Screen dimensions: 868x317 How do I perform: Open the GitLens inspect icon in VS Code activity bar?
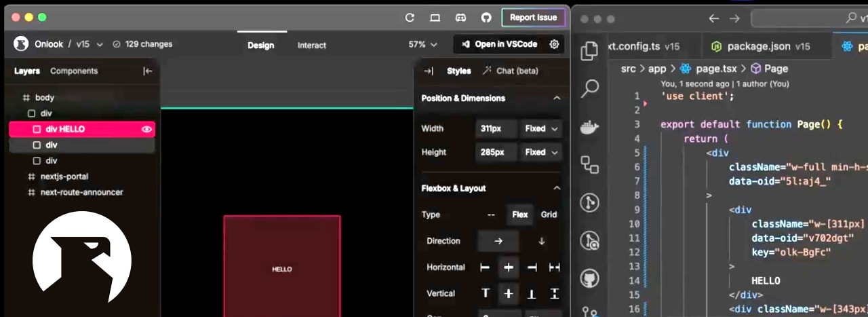[x=590, y=240]
